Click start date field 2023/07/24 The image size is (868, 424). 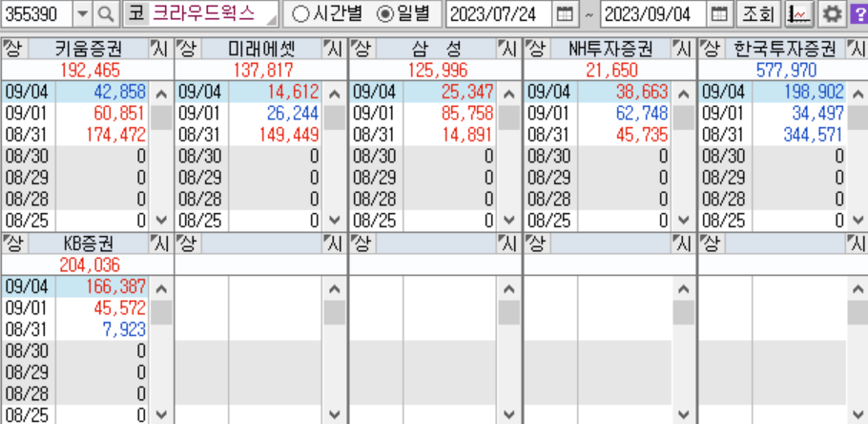click(499, 14)
